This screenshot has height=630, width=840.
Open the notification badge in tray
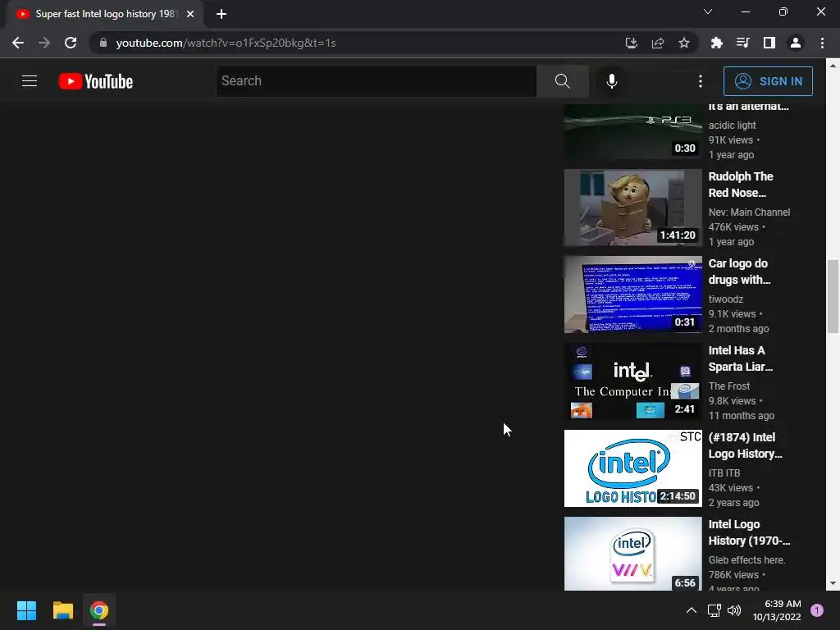coord(817,610)
